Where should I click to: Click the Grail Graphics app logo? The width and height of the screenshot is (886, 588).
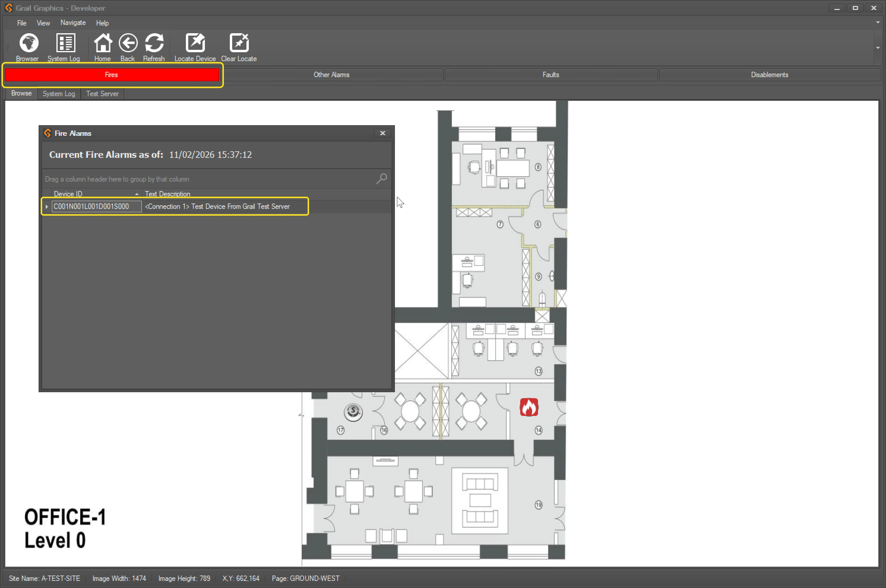[9, 8]
